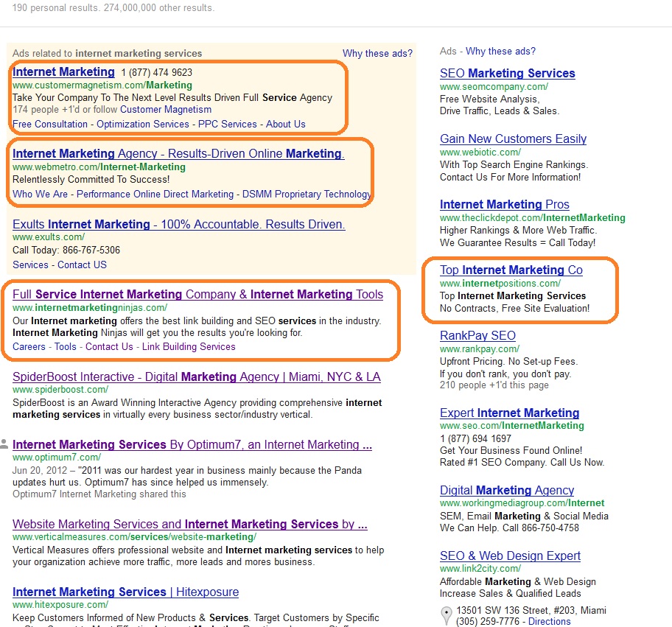
Task: Click the URL 'www.webmetro.com/Internet-Marketing'
Action: click(x=99, y=167)
